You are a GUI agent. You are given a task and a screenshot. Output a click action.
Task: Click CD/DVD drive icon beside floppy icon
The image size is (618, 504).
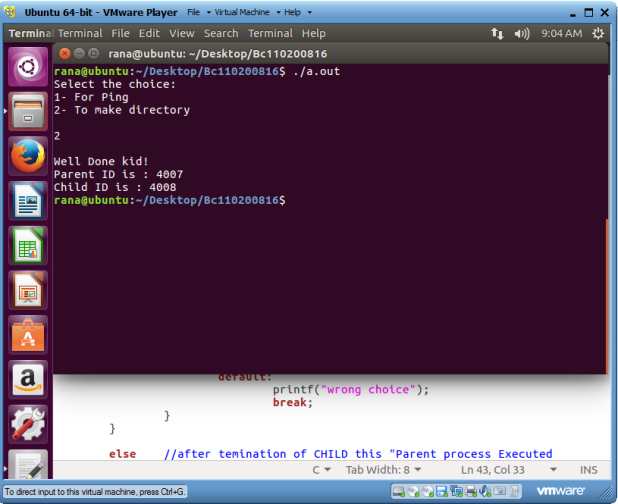click(428, 491)
